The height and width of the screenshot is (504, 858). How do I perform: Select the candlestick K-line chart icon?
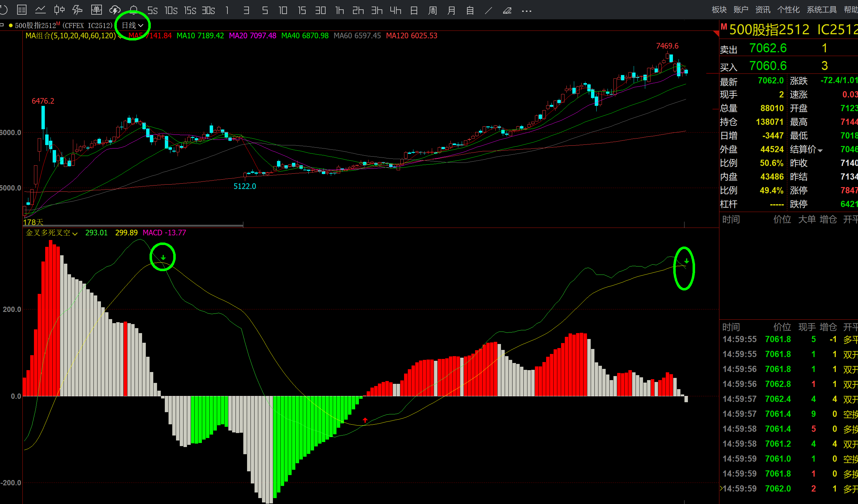click(x=59, y=10)
